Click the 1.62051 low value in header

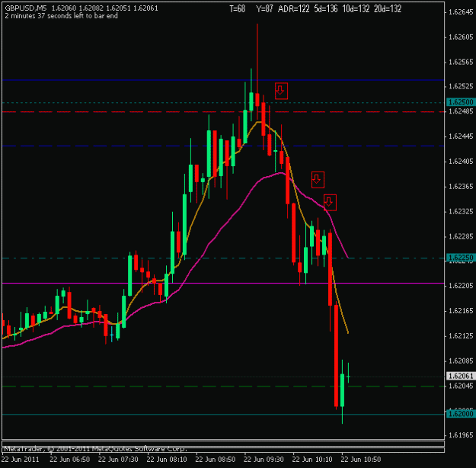pos(118,8)
